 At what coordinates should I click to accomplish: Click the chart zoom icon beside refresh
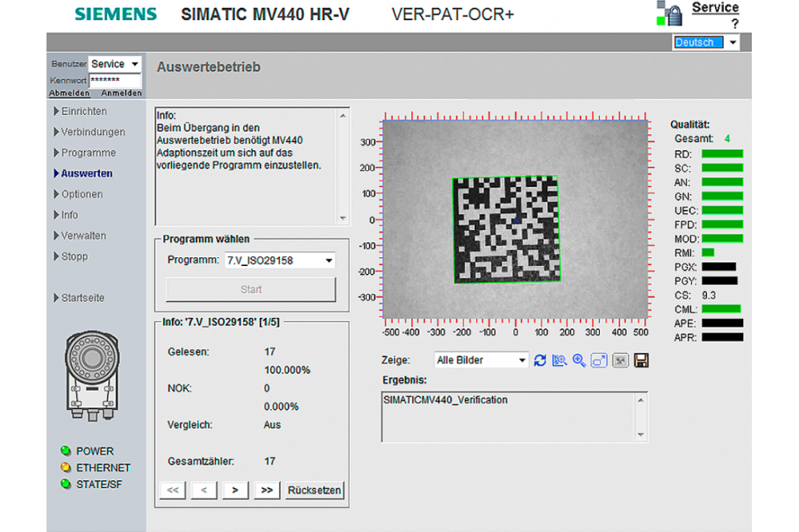pyautogui.click(x=559, y=360)
